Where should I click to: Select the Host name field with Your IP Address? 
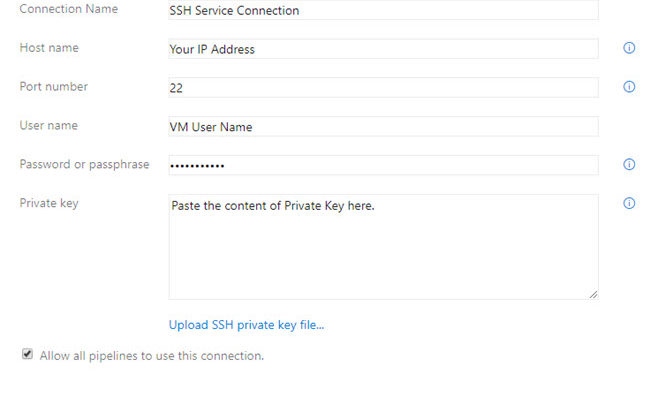tap(383, 49)
